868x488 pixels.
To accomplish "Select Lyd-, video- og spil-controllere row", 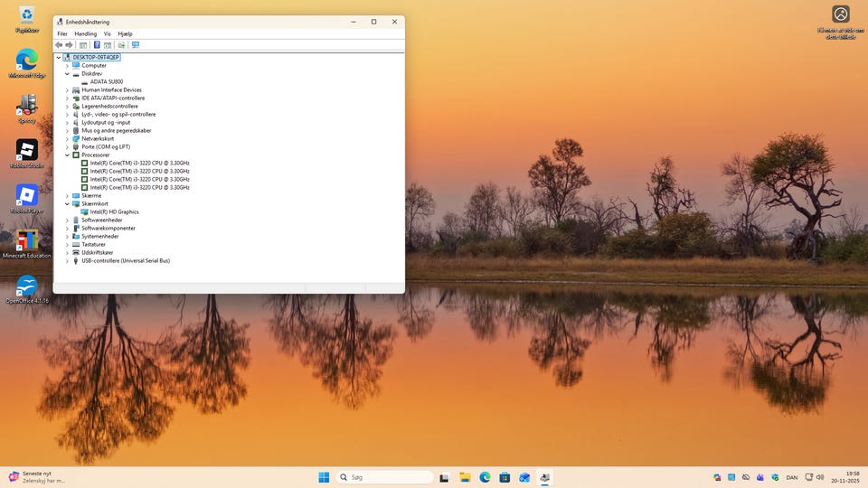I will click(118, 114).
